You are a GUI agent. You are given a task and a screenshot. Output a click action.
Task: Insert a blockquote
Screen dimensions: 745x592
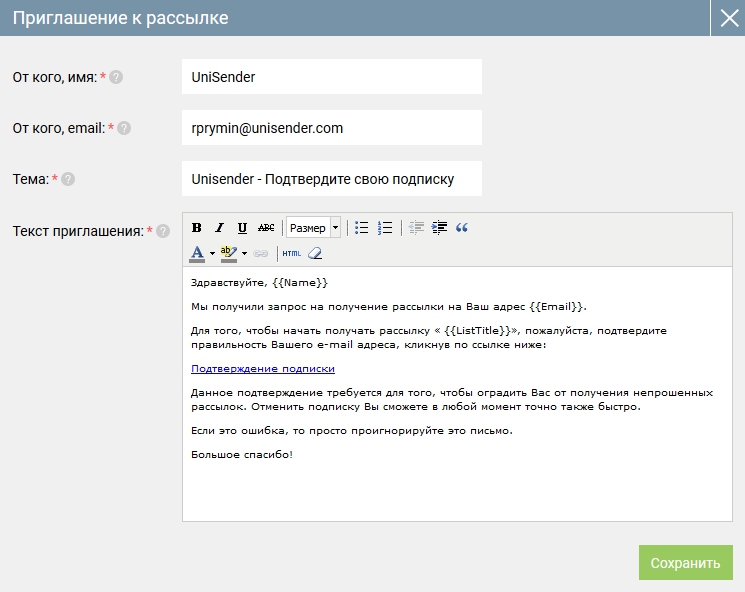point(462,228)
